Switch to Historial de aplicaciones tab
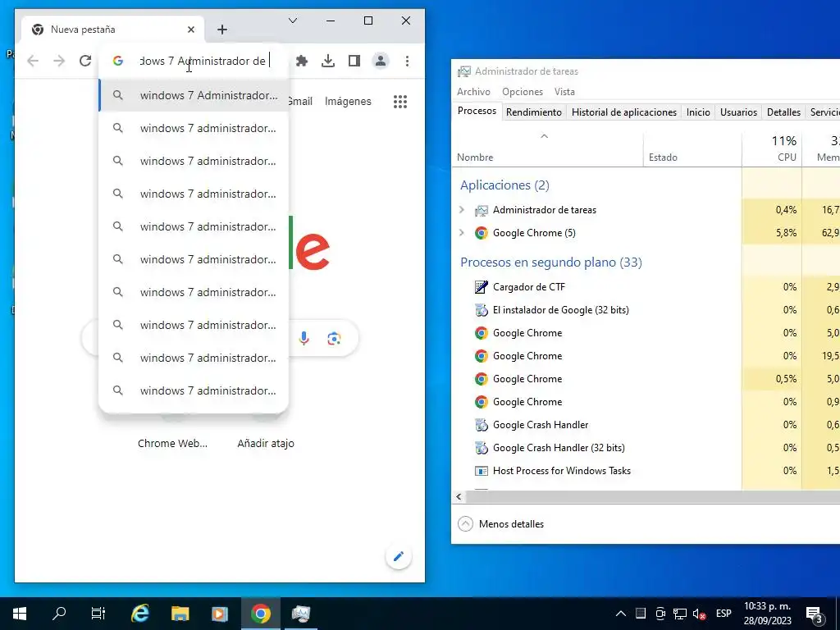The width and height of the screenshot is (840, 630). [624, 112]
